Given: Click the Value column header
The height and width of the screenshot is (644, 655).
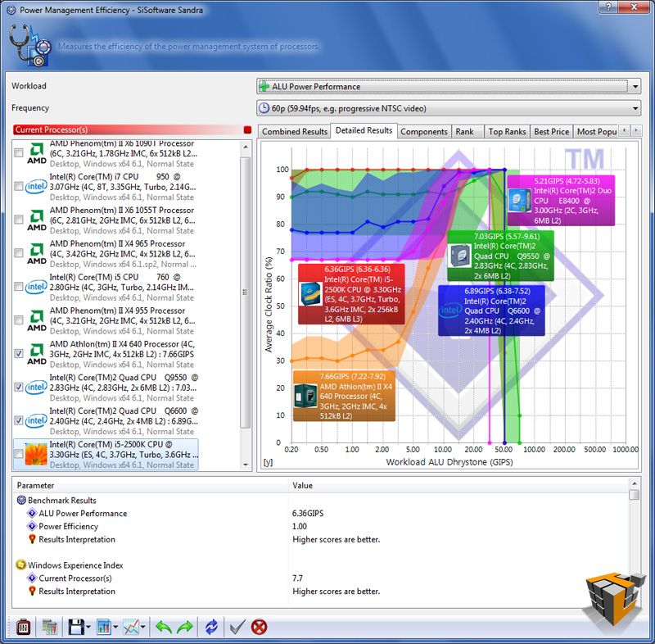Looking at the screenshot, I should pos(458,485).
